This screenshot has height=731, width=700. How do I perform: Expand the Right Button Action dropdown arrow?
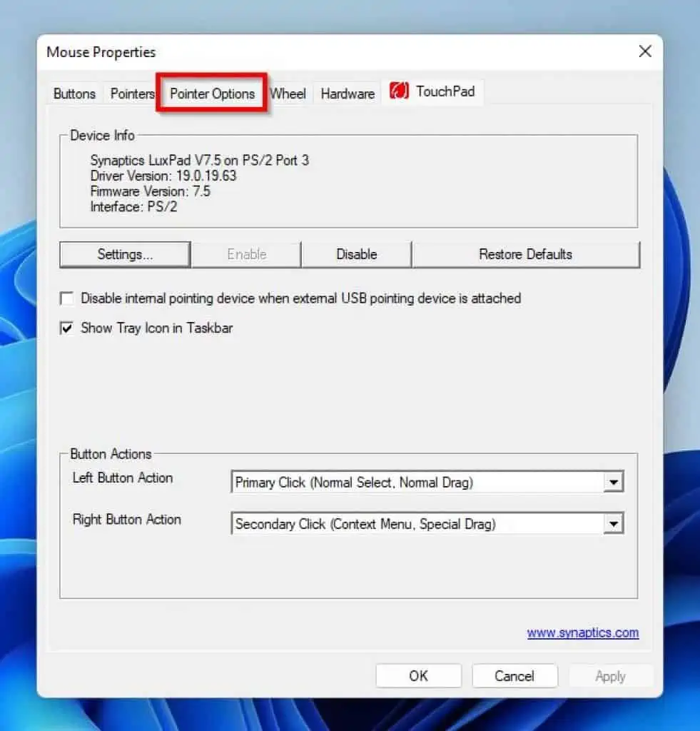[614, 524]
